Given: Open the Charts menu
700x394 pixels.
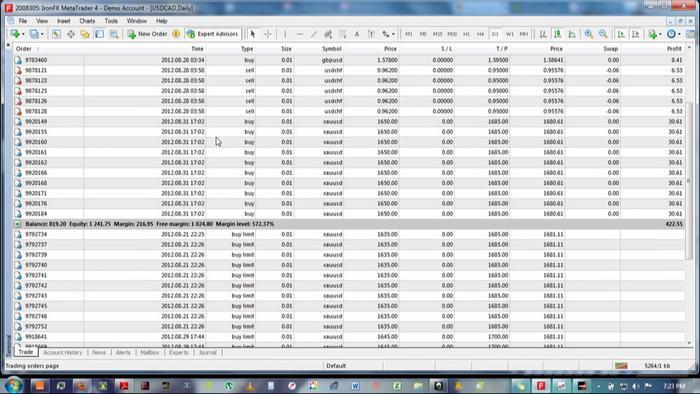Looking at the screenshot, I should [87, 21].
